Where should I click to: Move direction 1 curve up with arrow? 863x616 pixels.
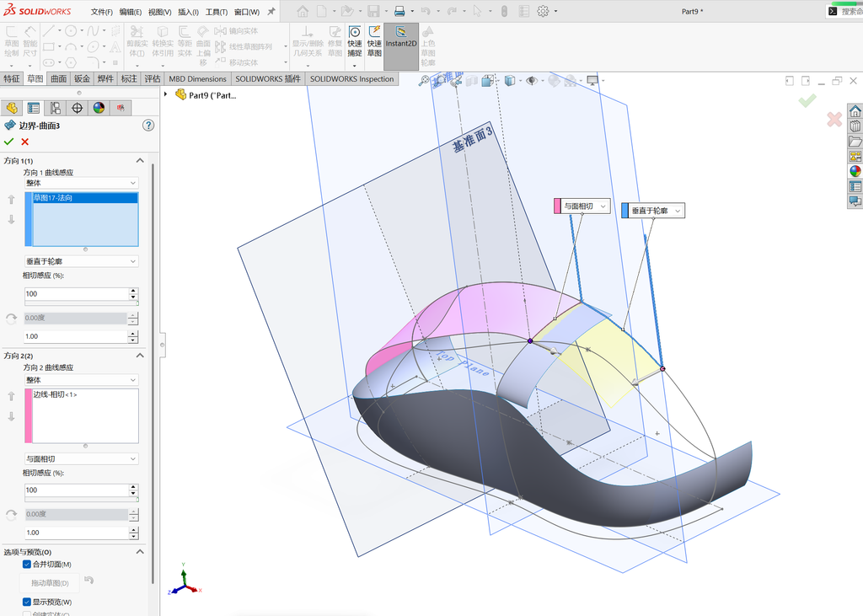pos(11,200)
